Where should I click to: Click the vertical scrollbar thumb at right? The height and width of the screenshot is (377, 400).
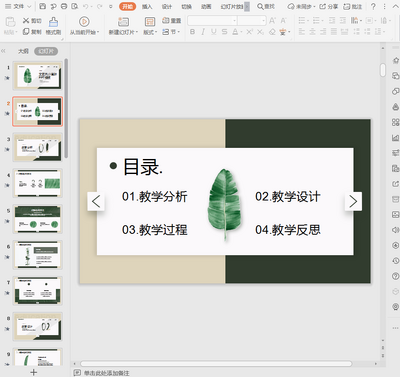(x=383, y=70)
